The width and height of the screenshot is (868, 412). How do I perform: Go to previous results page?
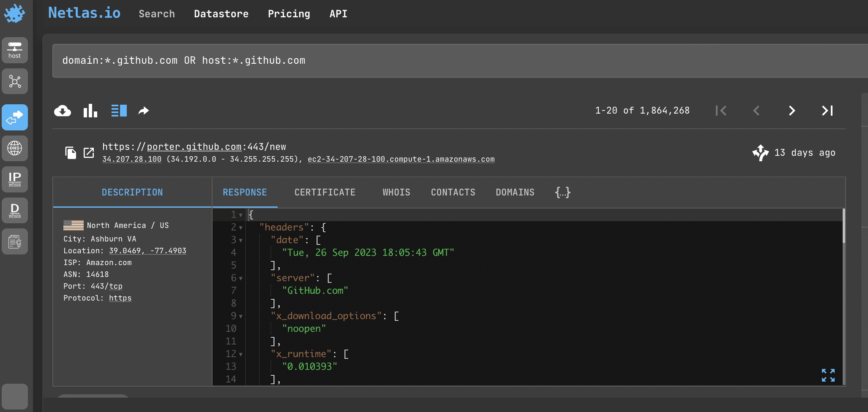pos(756,111)
